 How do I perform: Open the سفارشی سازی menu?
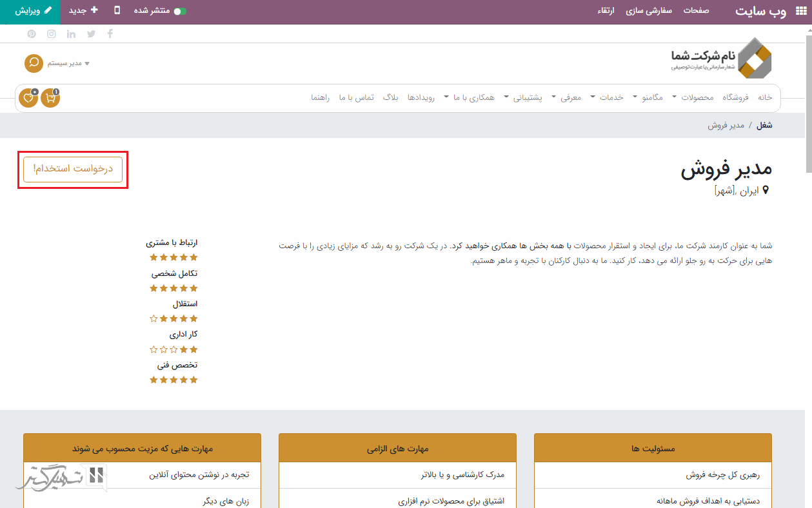tap(649, 11)
